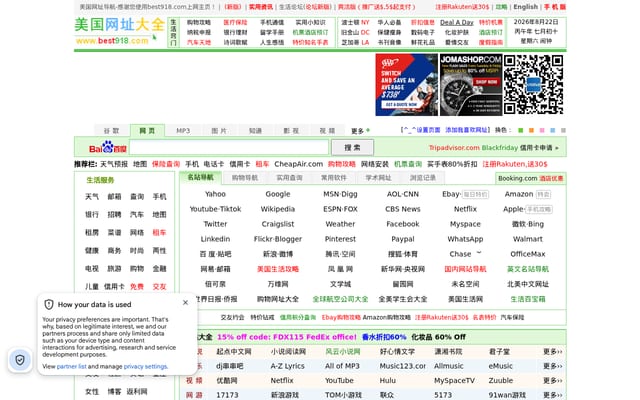The width and height of the screenshot is (640, 400).
Task: Click the 注册Rakuten送30$ link in top bar
Action: [462, 7]
